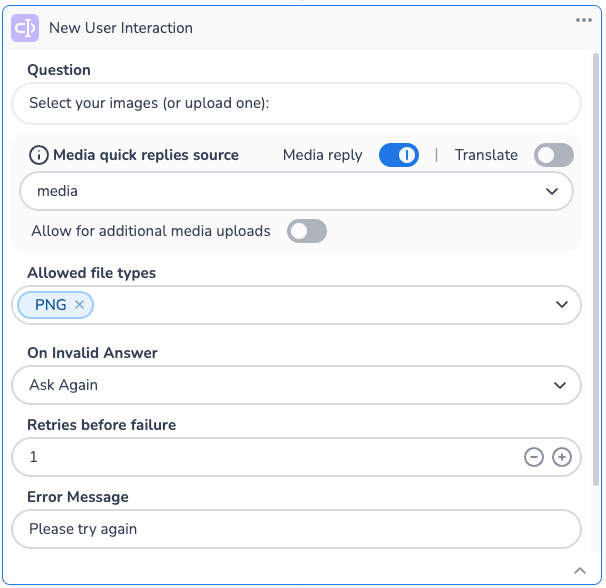Click the info icon beside Media quick replies source
This screenshot has height=588, width=606.
pos(39,155)
